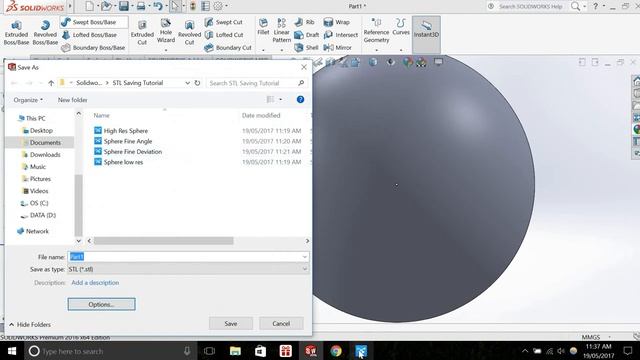
Task: Click the File name input field
Action: (188, 257)
